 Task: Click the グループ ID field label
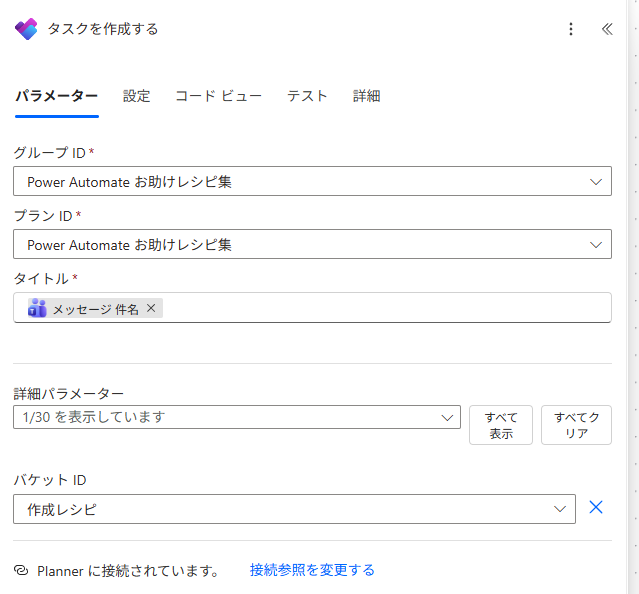click(x=50, y=153)
